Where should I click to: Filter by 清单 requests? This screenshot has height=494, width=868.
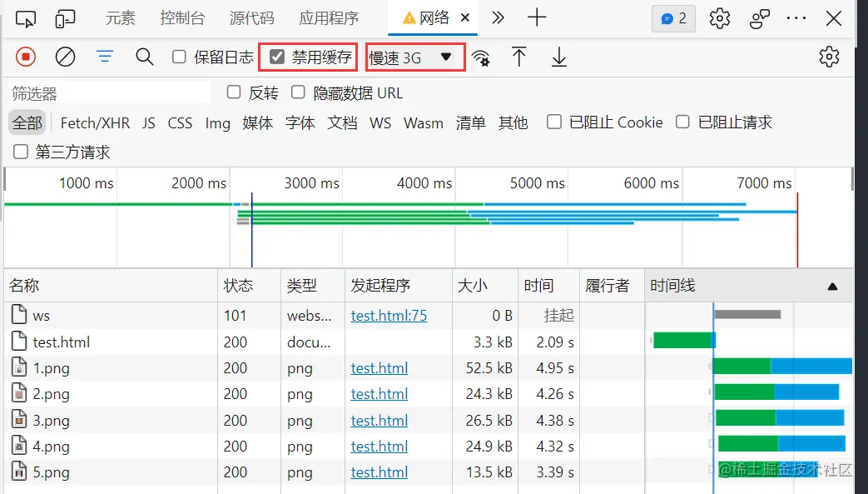470,122
